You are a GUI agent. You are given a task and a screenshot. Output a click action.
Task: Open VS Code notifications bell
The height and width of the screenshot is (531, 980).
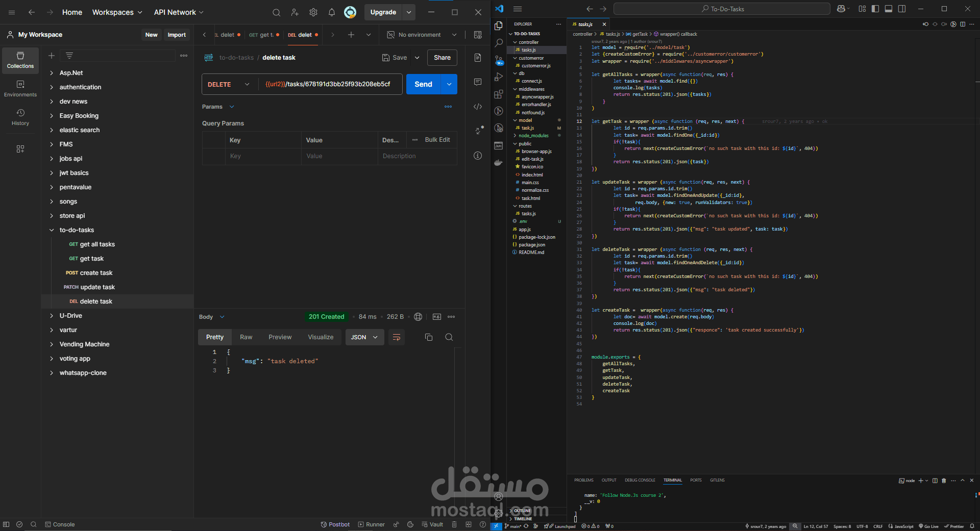[x=972, y=526]
